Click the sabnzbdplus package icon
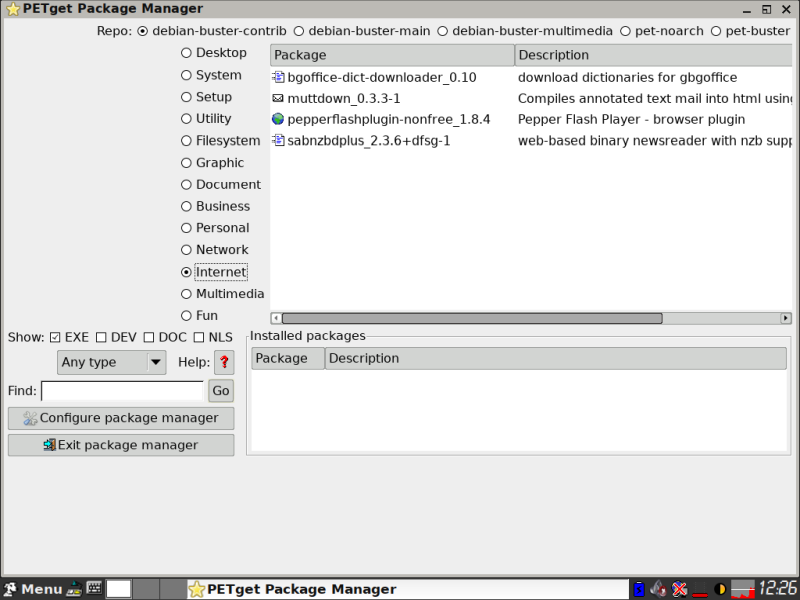Viewport: 800px width, 600px height. [278, 140]
